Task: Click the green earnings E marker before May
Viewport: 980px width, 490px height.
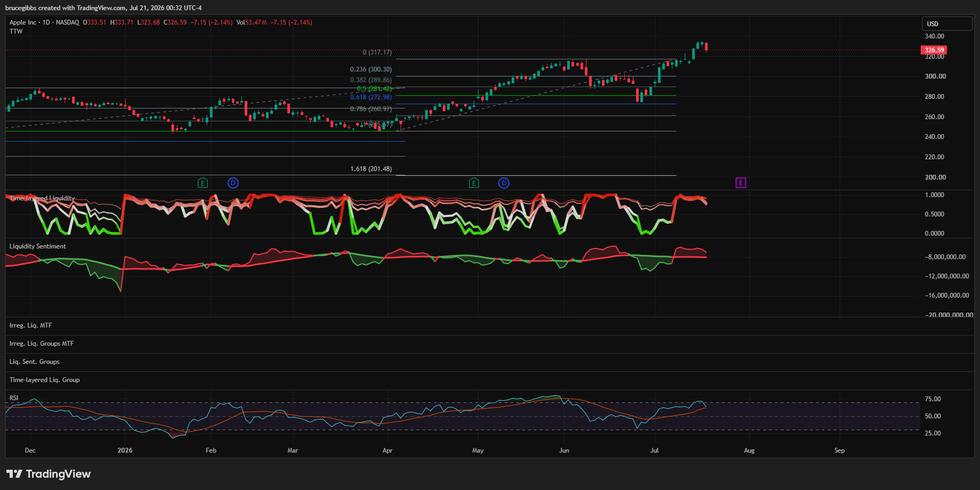Action: click(474, 183)
